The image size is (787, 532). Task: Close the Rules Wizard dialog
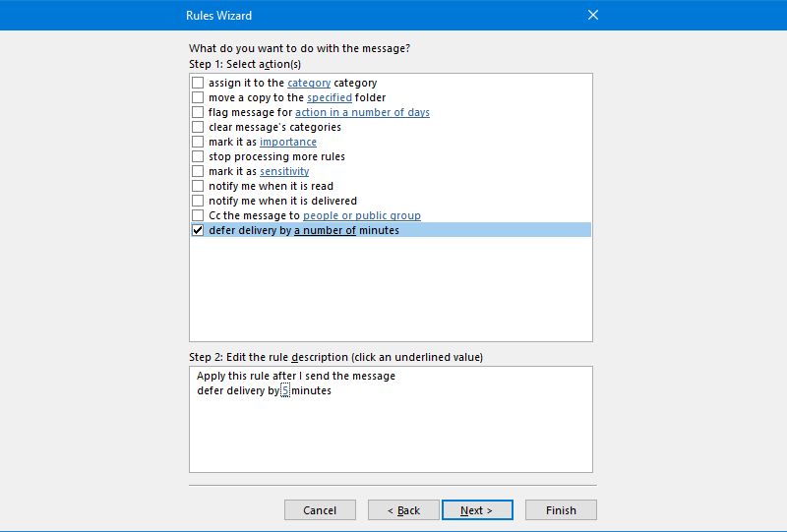tap(592, 15)
